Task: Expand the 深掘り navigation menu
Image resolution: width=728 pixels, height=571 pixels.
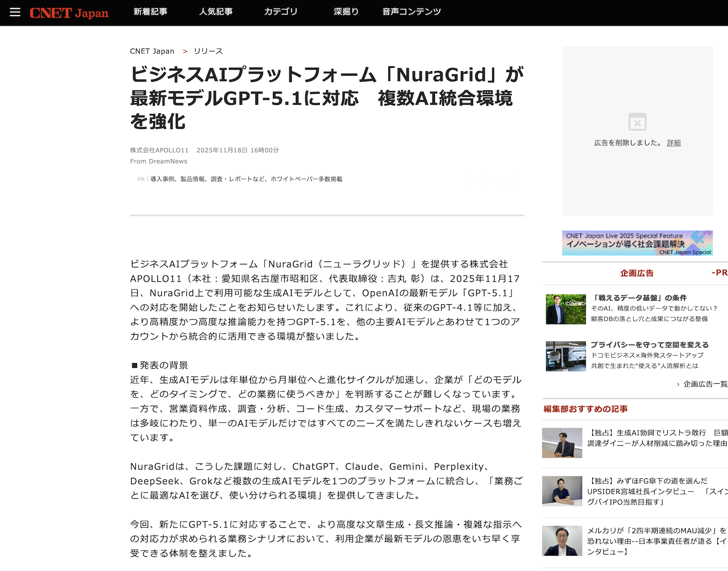Action: (x=346, y=12)
